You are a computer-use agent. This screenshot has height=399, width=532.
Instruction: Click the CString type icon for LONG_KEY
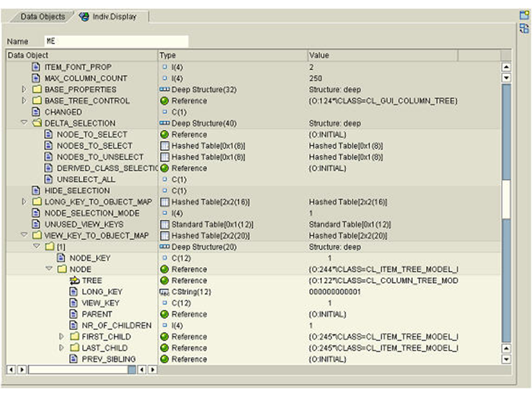click(x=164, y=292)
